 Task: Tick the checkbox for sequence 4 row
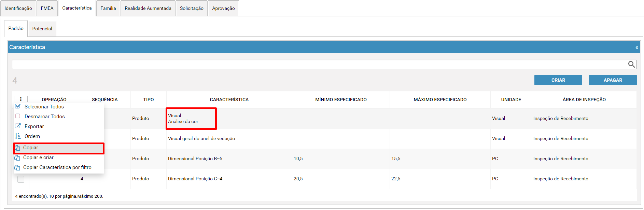tap(21, 179)
